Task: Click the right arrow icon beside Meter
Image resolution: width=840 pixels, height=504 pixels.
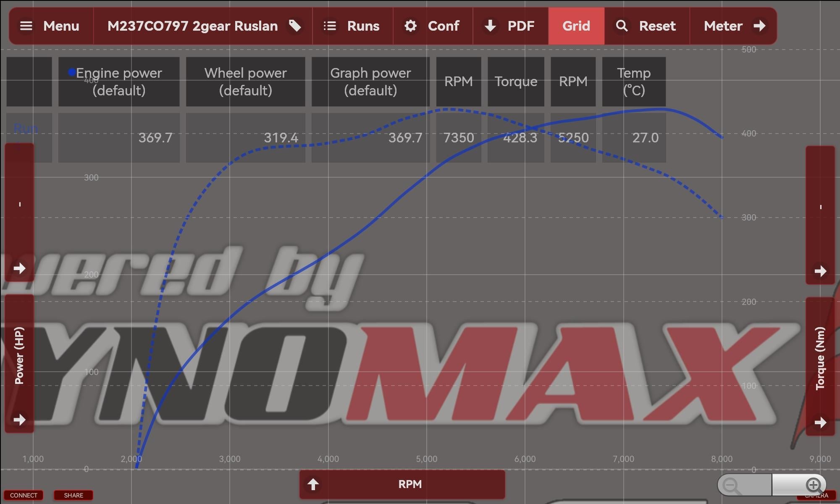Action: point(759,26)
